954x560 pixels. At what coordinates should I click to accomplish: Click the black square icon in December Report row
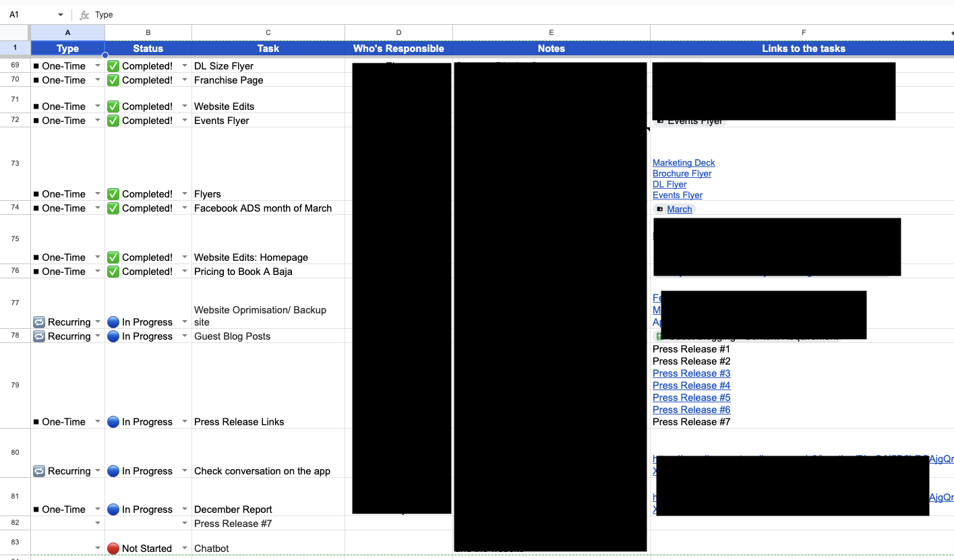36,509
